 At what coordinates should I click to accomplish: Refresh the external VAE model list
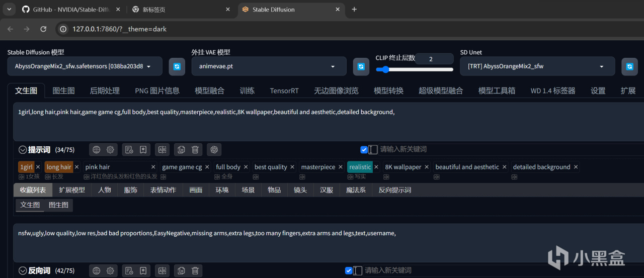click(361, 66)
